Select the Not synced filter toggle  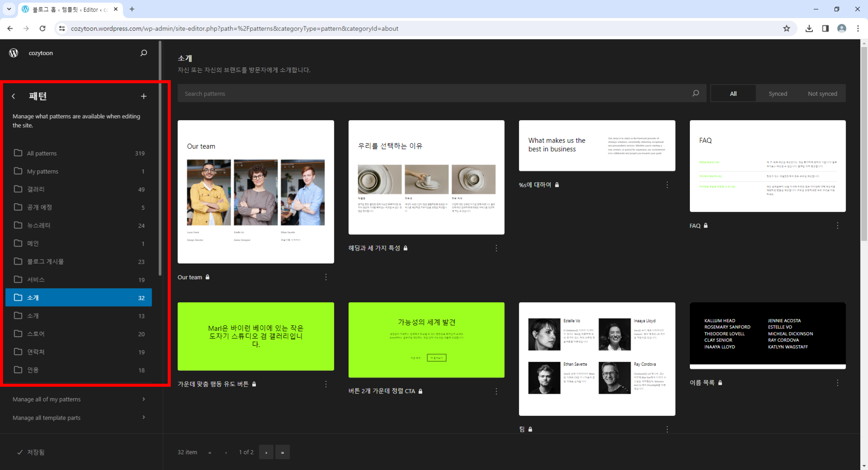(x=822, y=94)
